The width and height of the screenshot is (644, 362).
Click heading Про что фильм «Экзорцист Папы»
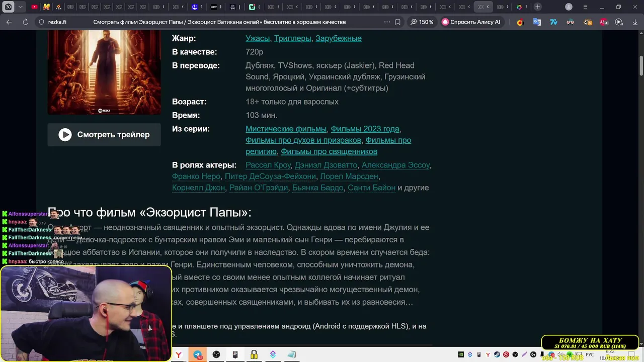[149, 212]
